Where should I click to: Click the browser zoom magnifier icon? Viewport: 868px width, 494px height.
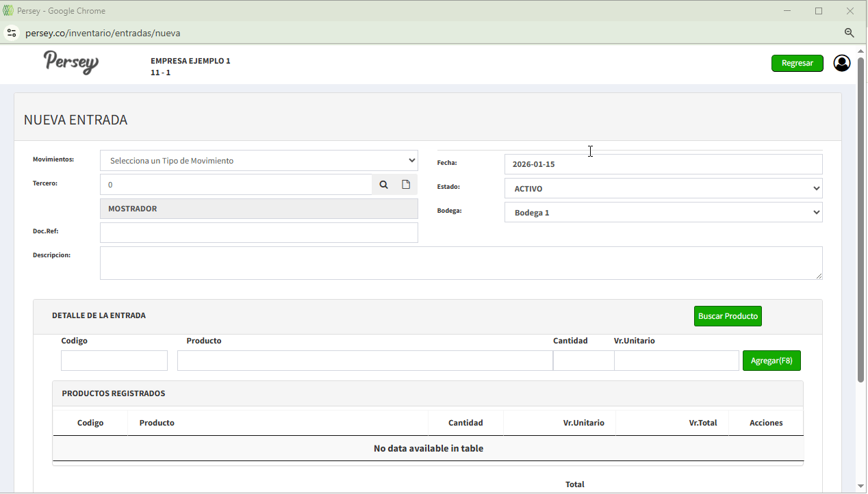pos(849,33)
